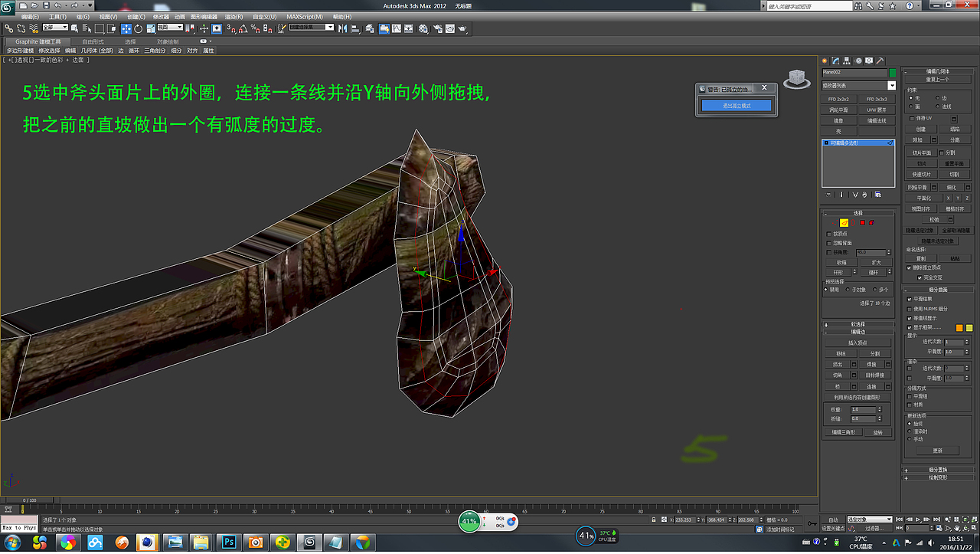Open the Utilities hammer panel tab
This screenshot has height=554, width=980.
[x=880, y=61]
